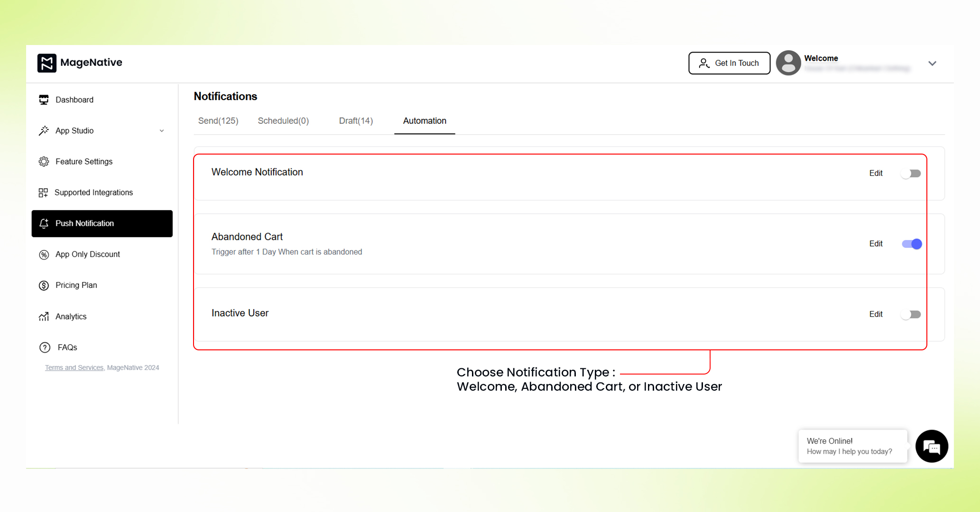The image size is (980, 512).
Task: Open the Welcome account dropdown arrow
Action: pyautogui.click(x=932, y=63)
